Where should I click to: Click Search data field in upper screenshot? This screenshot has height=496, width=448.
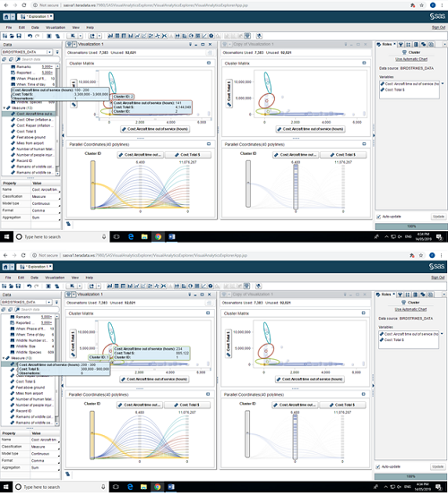click(x=38, y=59)
